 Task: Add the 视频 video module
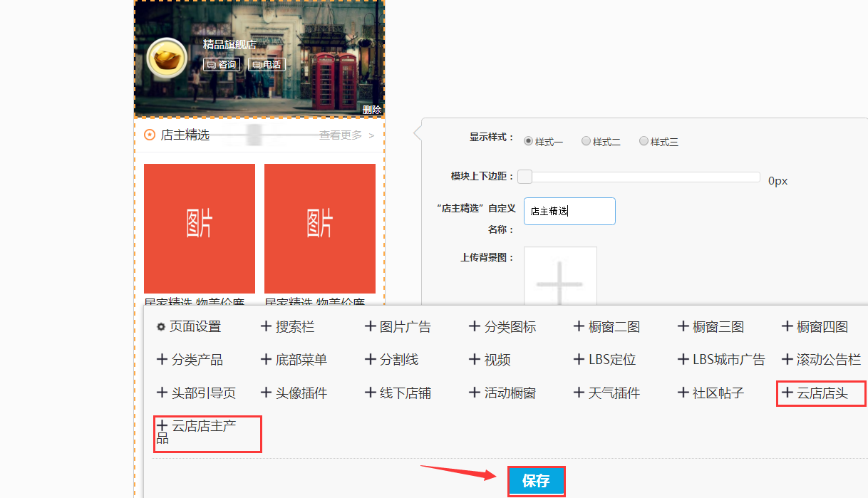pyautogui.click(x=490, y=360)
